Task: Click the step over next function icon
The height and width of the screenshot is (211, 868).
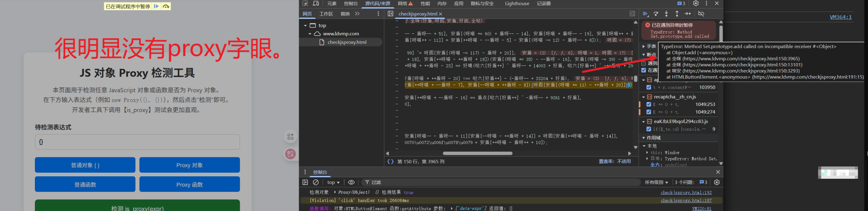Action: click(x=656, y=14)
